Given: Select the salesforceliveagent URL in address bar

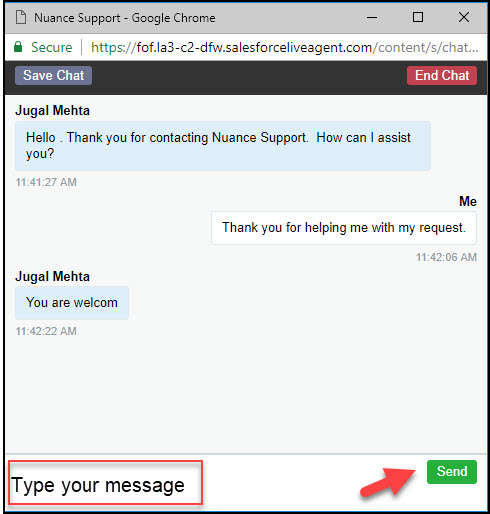Looking at the screenshot, I should [285, 47].
